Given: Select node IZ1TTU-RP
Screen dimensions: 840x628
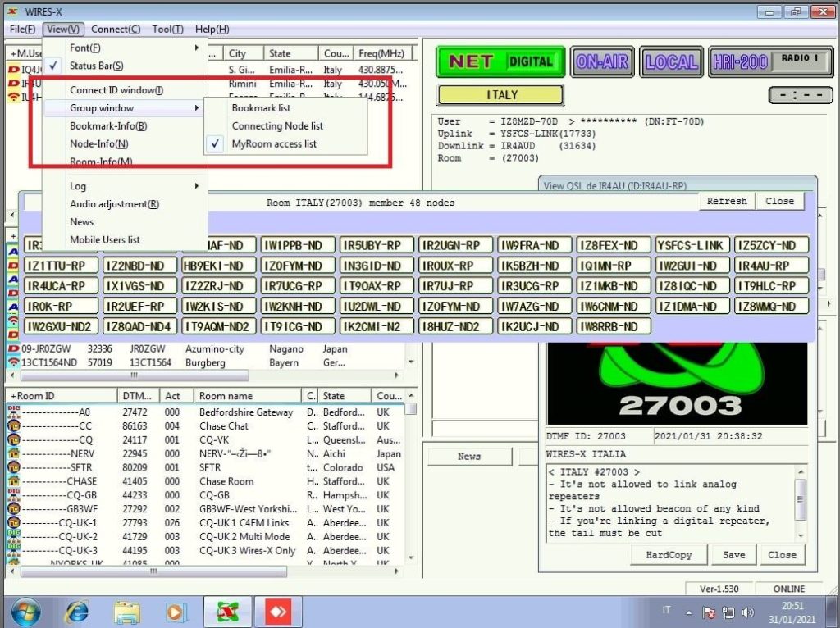Looking at the screenshot, I should tap(61, 266).
